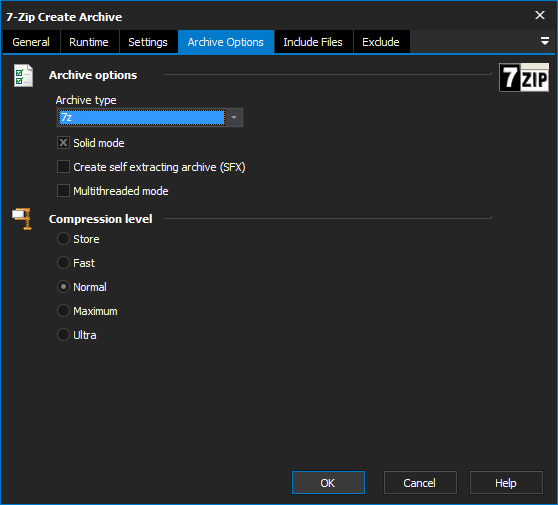Viewport: 558px width, 505px height.
Task: Select the Fast compression level
Action: click(63, 263)
